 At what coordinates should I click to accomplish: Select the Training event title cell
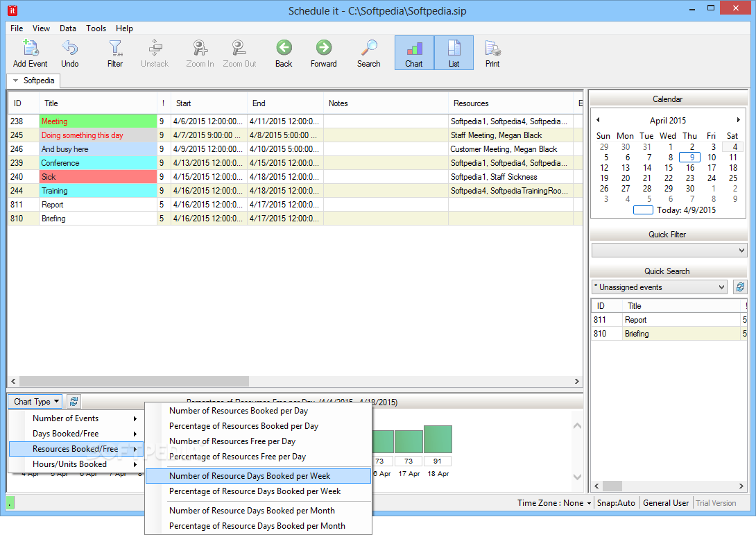98,191
